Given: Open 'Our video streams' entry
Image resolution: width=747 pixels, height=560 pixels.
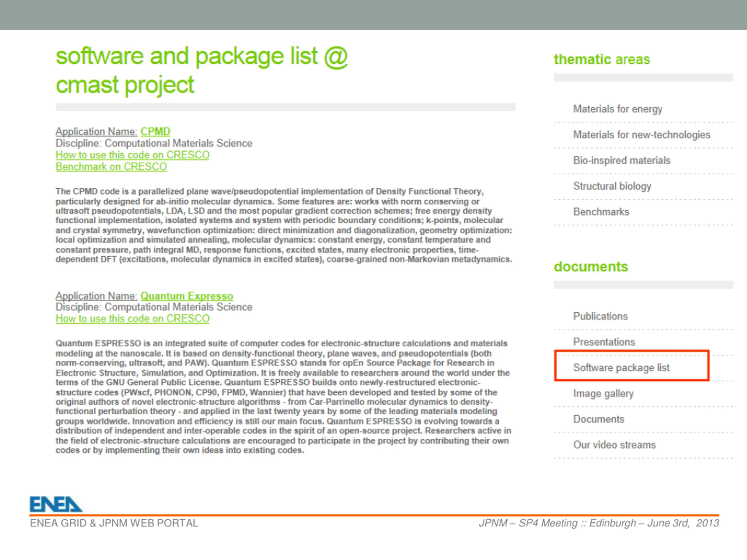Looking at the screenshot, I should pos(614,445).
